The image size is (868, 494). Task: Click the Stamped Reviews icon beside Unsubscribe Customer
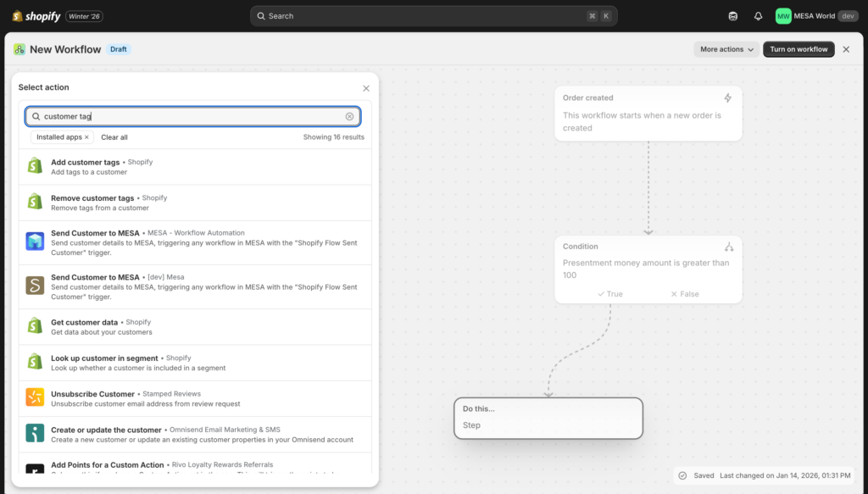tap(35, 397)
